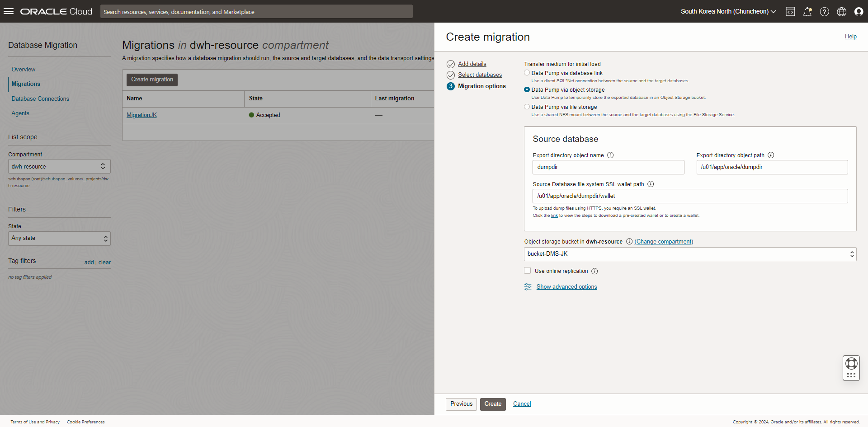Click the Previous button
868x427 pixels.
point(461,404)
